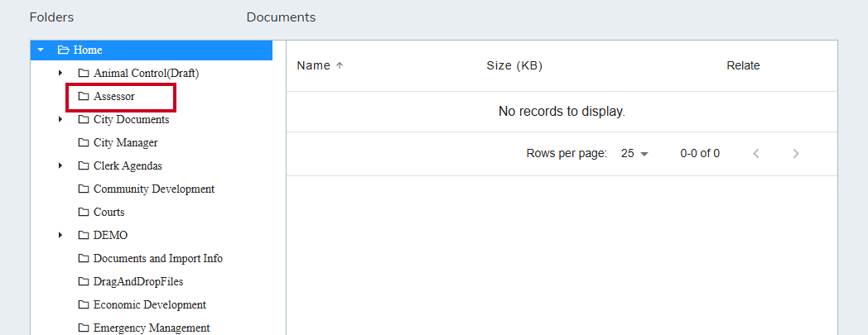Open the Rows per page dropdown
Viewport: 868px width, 335px height.
click(x=634, y=154)
